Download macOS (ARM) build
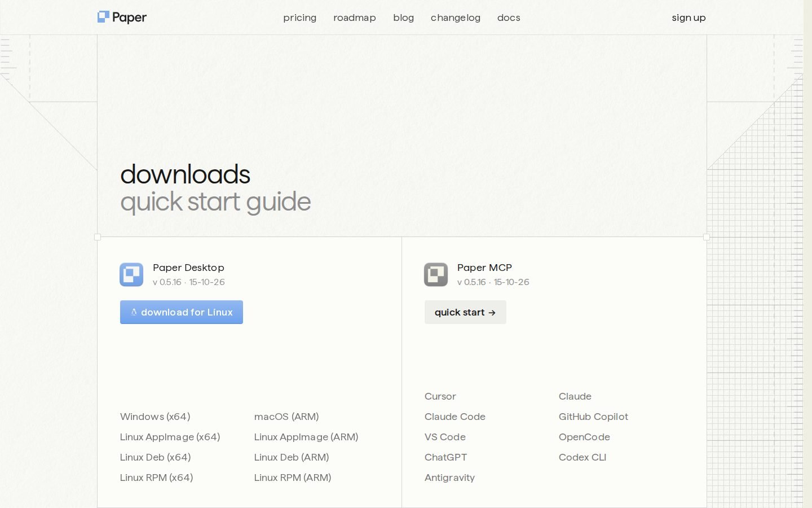Screen dimensions: 812x508 pos(286,417)
